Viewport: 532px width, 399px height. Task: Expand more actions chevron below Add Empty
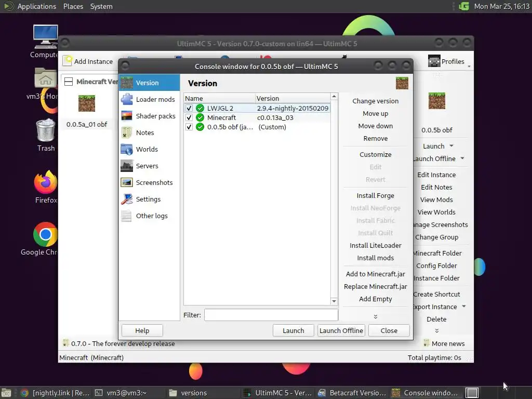pos(375,316)
